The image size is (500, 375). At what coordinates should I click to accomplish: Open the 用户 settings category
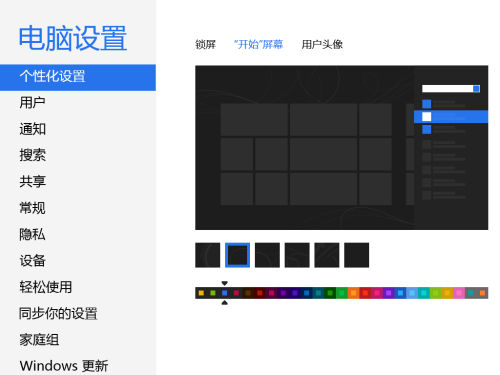pos(32,103)
